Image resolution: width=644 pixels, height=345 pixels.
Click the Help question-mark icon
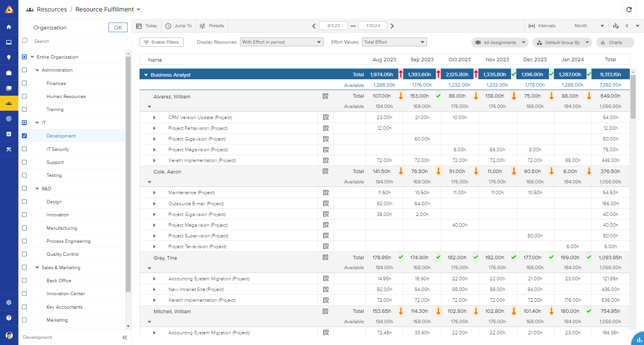[x=9, y=317]
